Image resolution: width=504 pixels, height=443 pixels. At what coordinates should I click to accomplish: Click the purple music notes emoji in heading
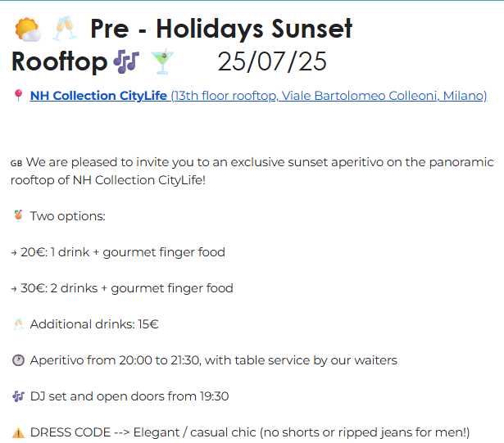pos(126,61)
